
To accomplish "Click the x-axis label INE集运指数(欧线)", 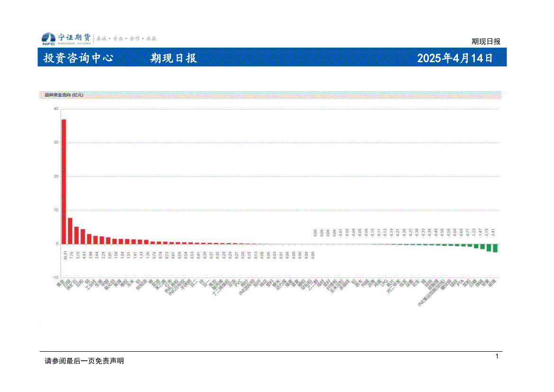I will point(431,292).
